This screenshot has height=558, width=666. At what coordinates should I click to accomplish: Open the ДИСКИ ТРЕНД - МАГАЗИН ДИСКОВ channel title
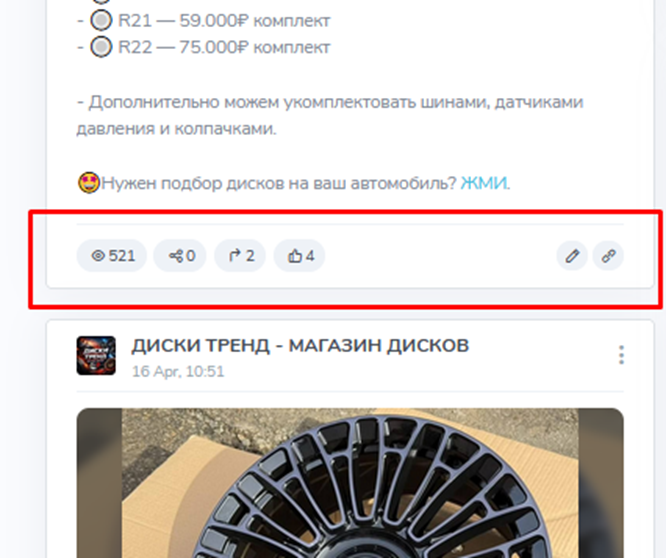click(x=300, y=346)
